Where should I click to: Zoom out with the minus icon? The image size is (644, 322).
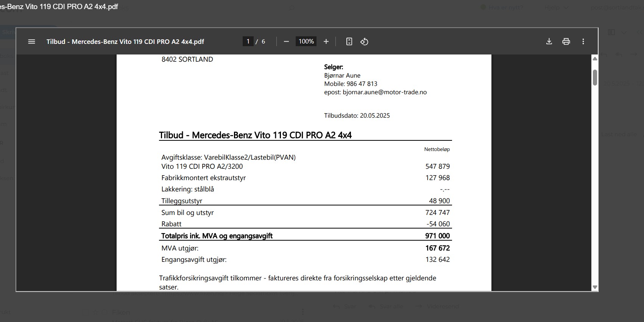point(286,42)
